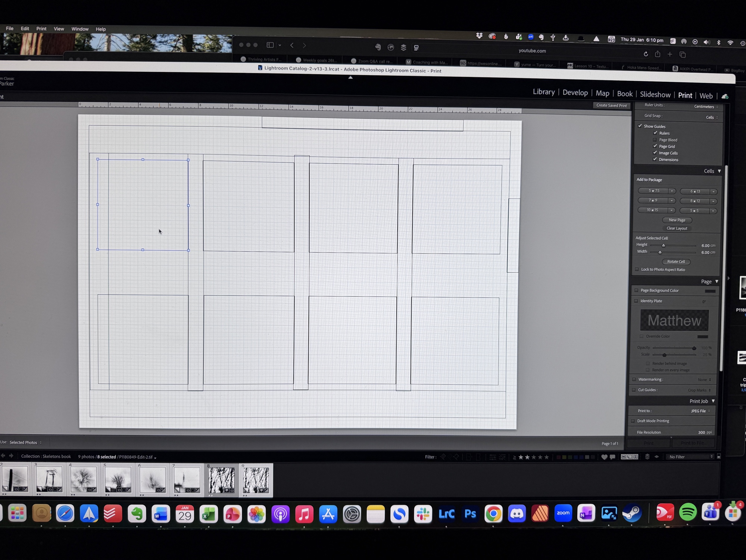Click the filmstrip back arrow

click(x=3, y=456)
